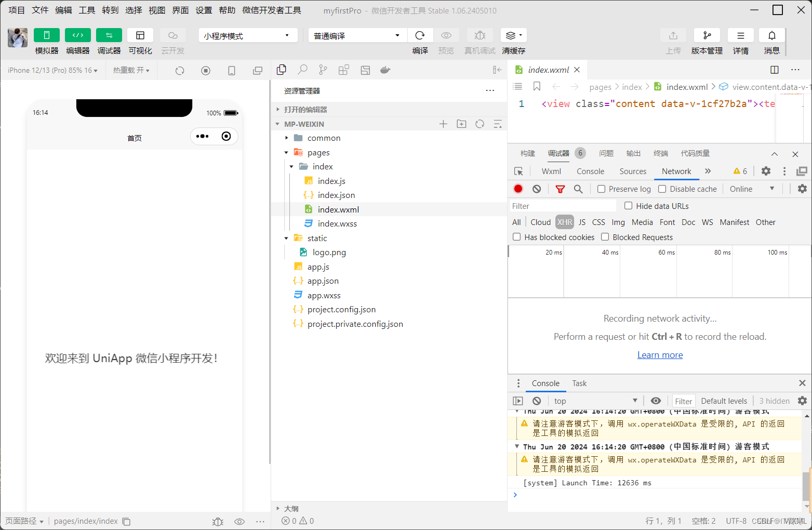Switch to the Task tab

(579, 383)
